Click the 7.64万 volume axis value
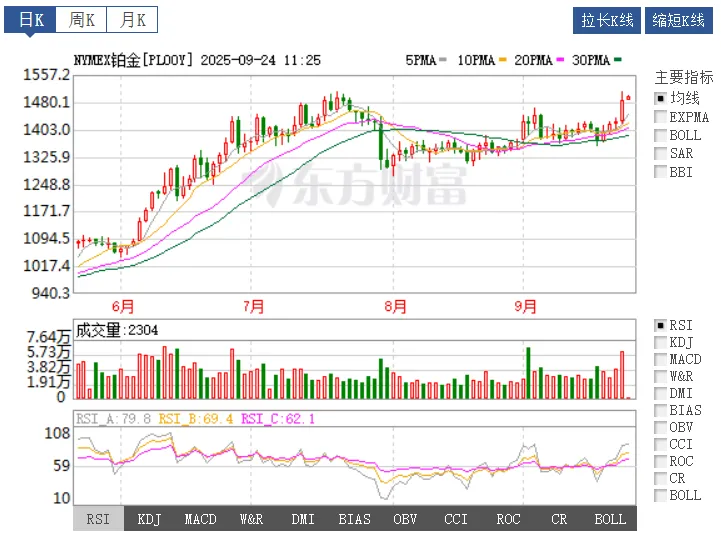This screenshot has width=721, height=545. click(x=48, y=337)
